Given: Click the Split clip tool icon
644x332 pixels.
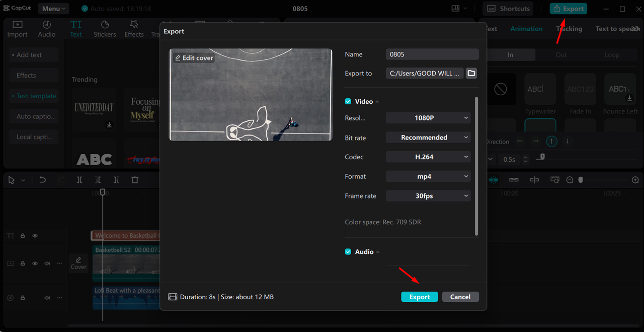Looking at the screenshot, I should (79, 180).
